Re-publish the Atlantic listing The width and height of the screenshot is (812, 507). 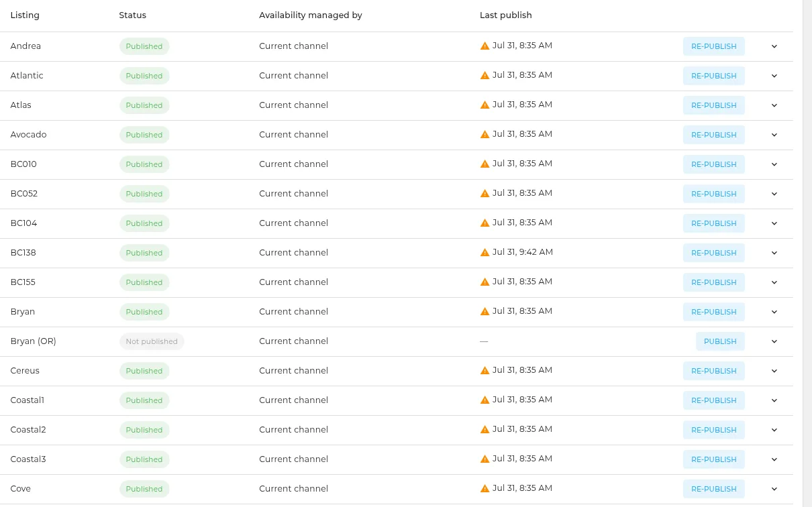tap(714, 76)
